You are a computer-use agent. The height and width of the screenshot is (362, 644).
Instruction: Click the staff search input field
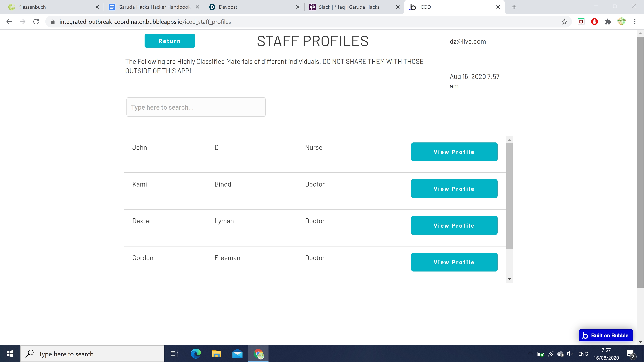196,107
